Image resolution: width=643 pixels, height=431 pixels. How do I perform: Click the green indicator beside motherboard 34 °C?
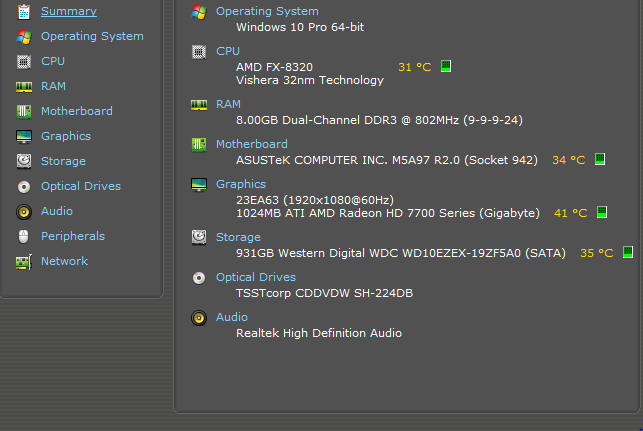pos(600,159)
